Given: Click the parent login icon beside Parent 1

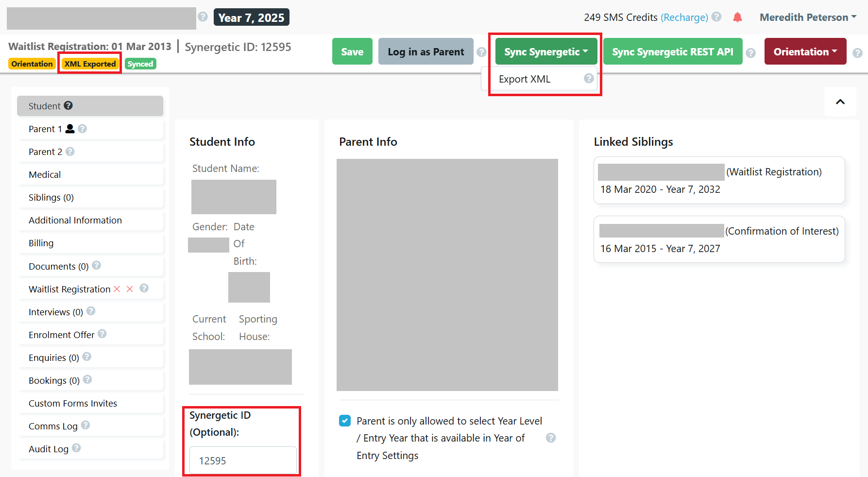Looking at the screenshot, I should (69, 129).
